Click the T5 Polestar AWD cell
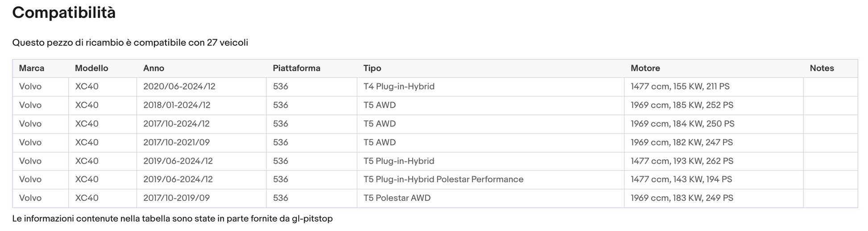 click(491, 198)
